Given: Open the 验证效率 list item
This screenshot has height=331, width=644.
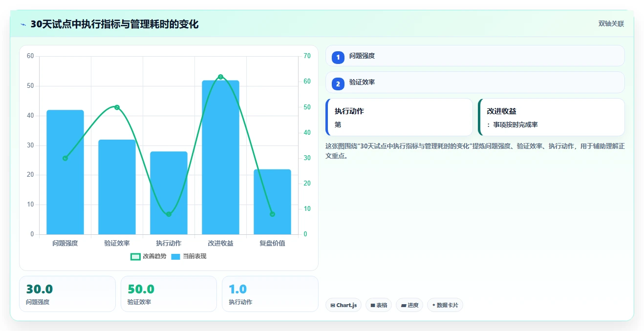Looking at the screenshot, I should click(x=475, y=82).
